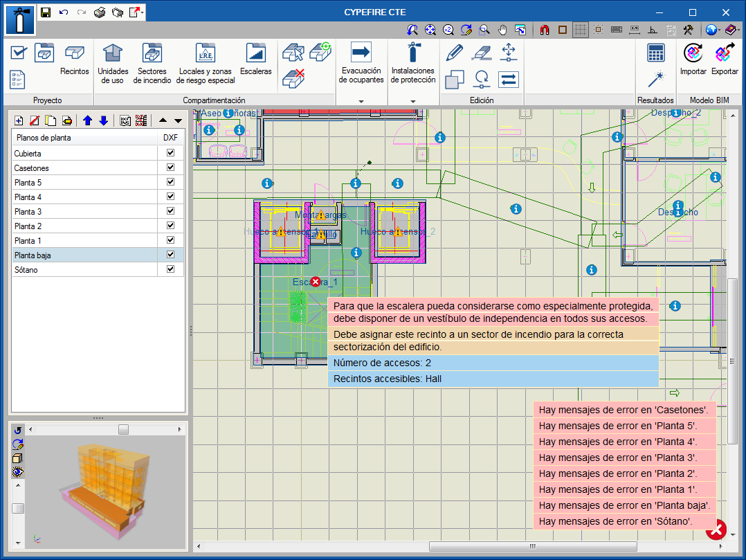This screenshot has width=746, height=560.
Task: Expand the Evacuación de ocupantes dropdown arrow
Action: point(361,101)
